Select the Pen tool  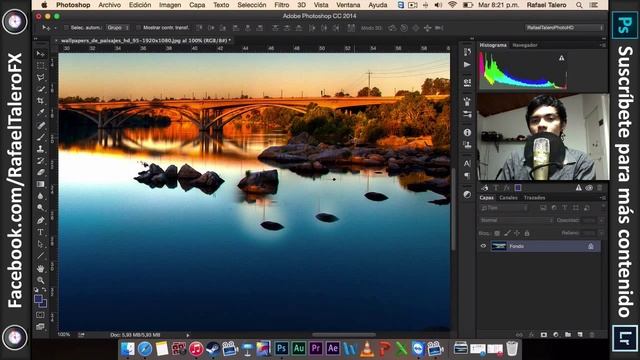click(40, 220)
